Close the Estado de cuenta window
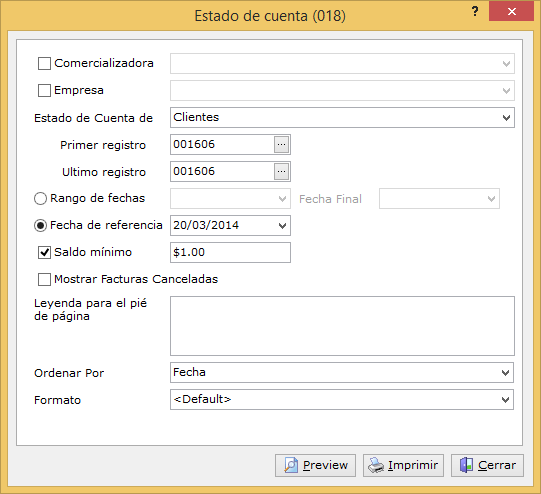This screenshot has width=541, height=494. point(511,11)
